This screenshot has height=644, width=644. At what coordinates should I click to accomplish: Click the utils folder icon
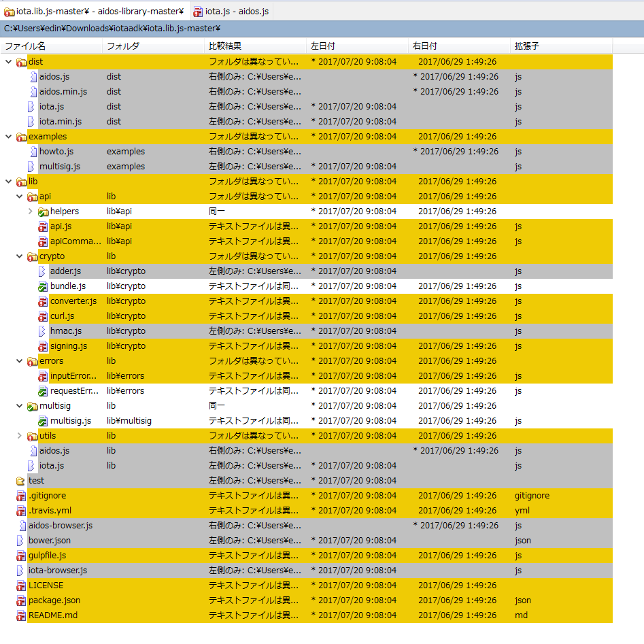pyautogui.click(x=33, y=436)
